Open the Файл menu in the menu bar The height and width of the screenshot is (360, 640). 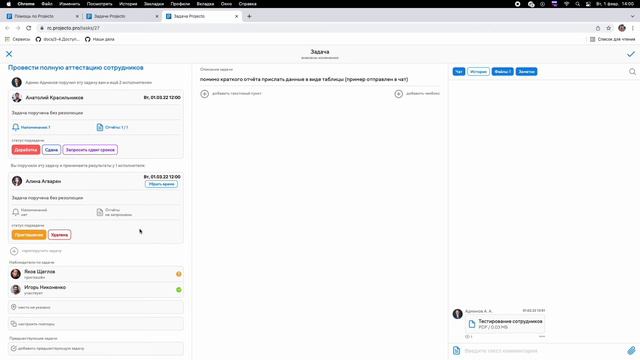(x=47, y=4)
